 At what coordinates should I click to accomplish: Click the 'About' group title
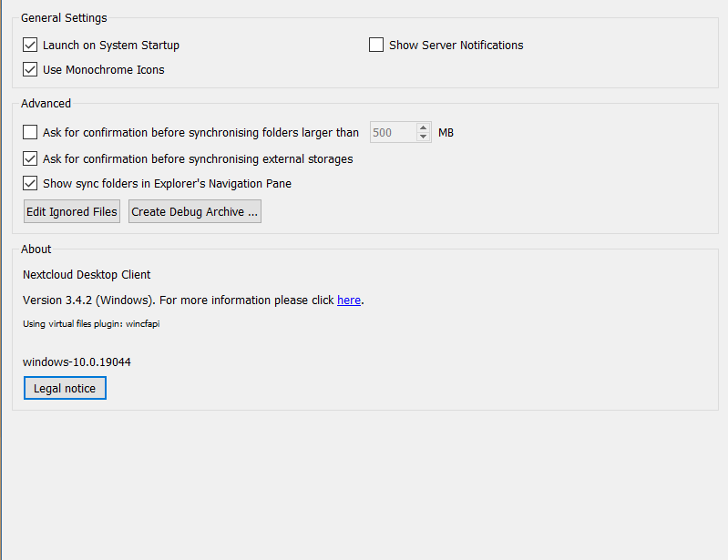pyautogui.click(x=36, y=249)
